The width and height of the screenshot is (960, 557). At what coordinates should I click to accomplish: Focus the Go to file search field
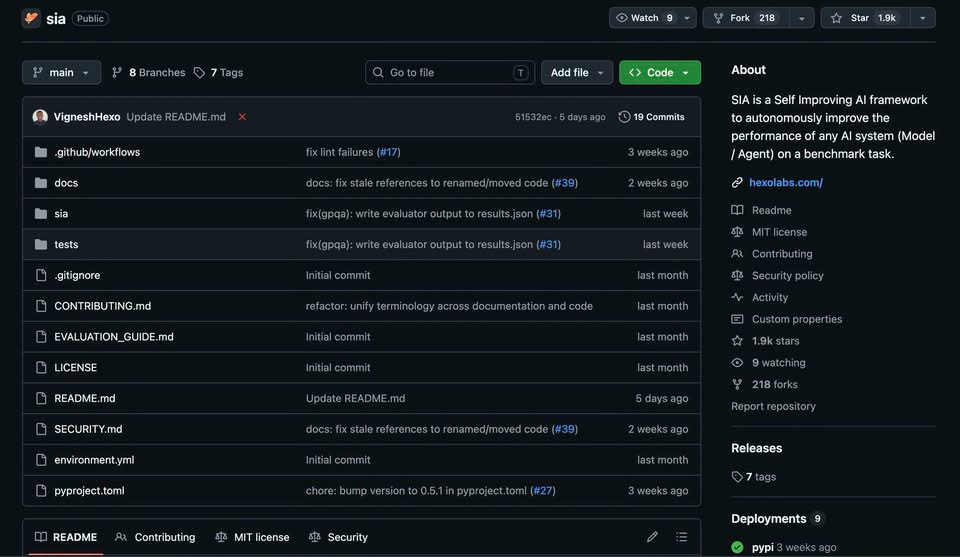coord(450,72)
